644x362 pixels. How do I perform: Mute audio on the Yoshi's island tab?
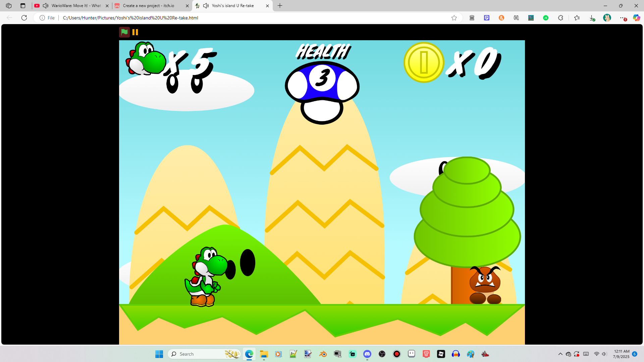[x=206, y=6]
